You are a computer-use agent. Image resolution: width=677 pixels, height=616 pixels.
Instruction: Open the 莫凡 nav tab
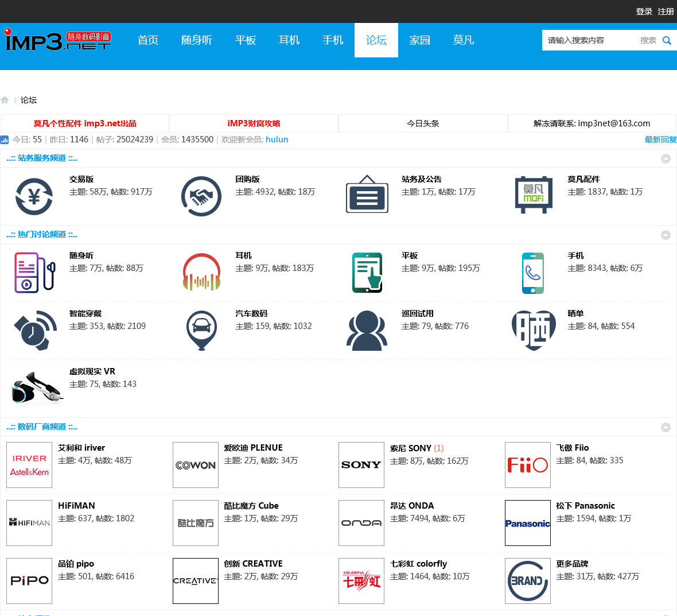pos(464,40)
